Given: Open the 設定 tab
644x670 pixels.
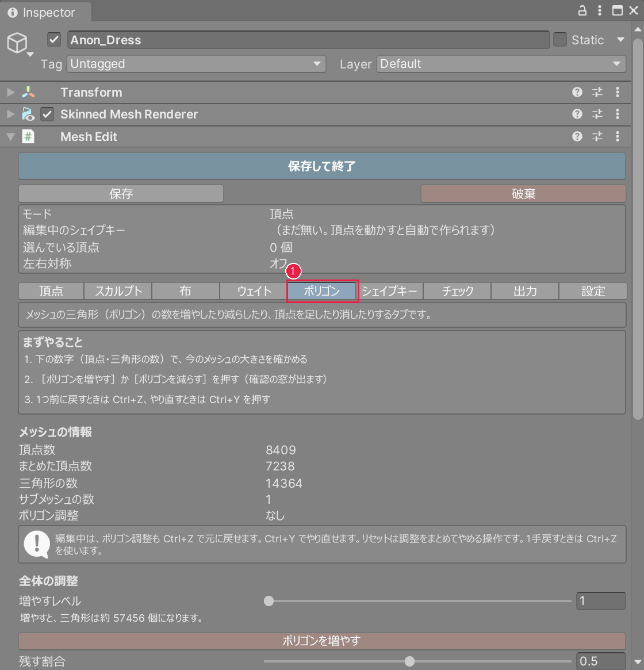Looking at the screenshot, I should pos(593,291).
